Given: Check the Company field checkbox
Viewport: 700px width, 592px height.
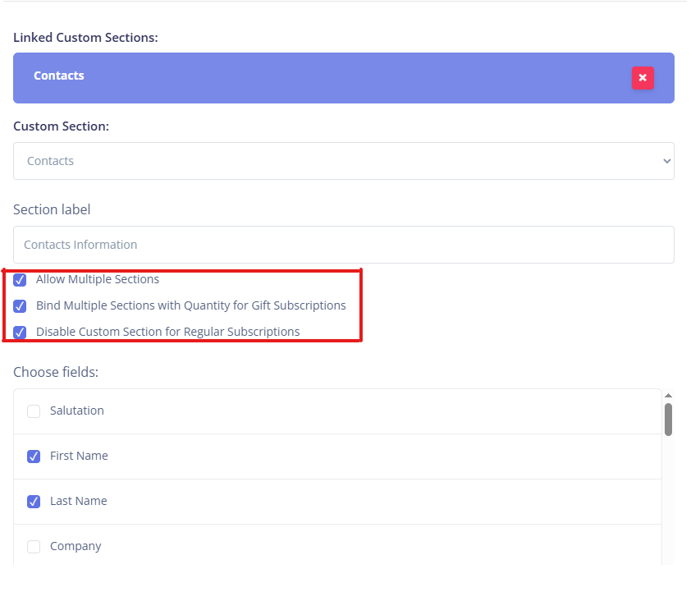Looking at the screenshot, I should [34, 546].
